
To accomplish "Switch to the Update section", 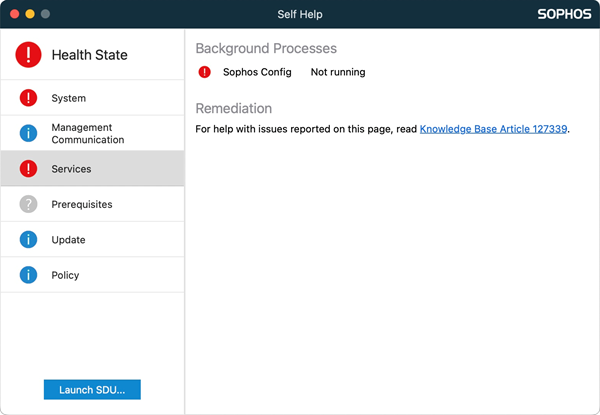I will coord(92,239).
